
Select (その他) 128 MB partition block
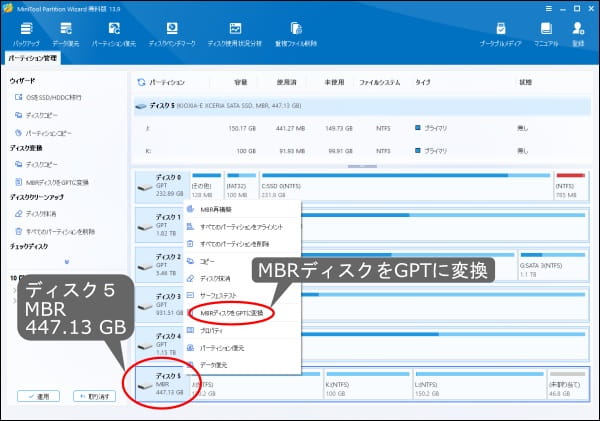207,186
